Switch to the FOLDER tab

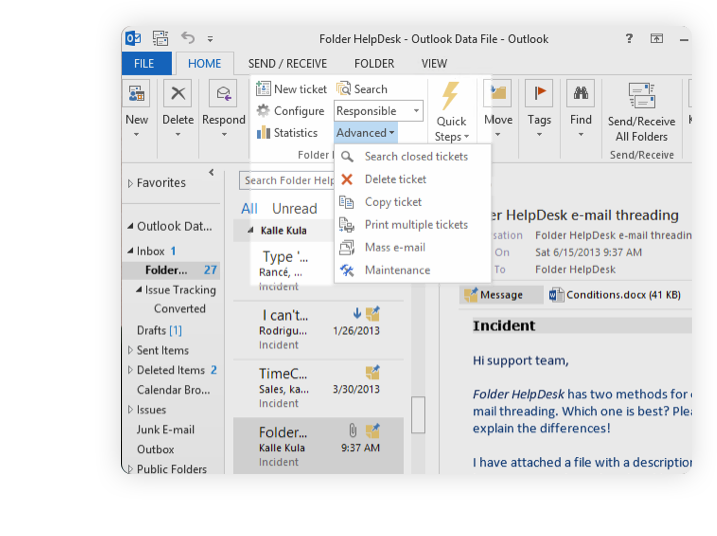click(x=374, y=64)
